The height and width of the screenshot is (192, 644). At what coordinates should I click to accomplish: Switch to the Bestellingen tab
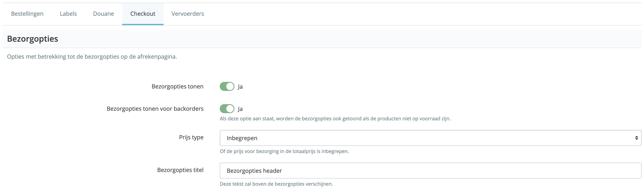coord(27,14)
